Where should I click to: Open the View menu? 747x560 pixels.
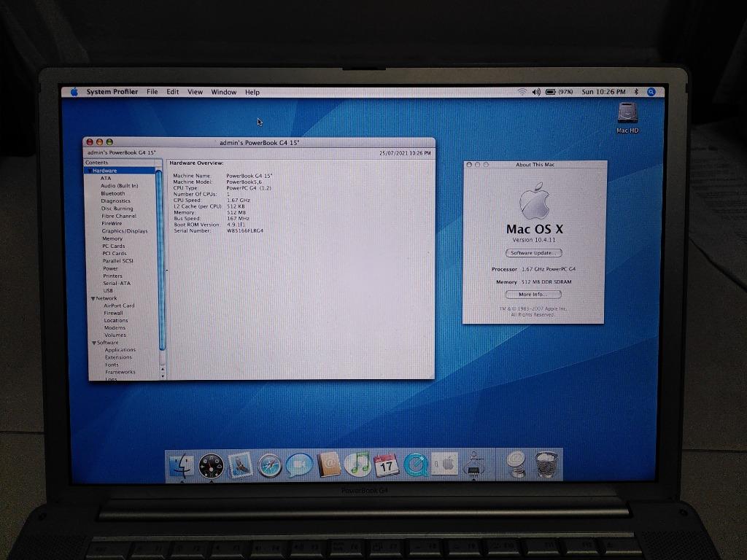point(195,92)
